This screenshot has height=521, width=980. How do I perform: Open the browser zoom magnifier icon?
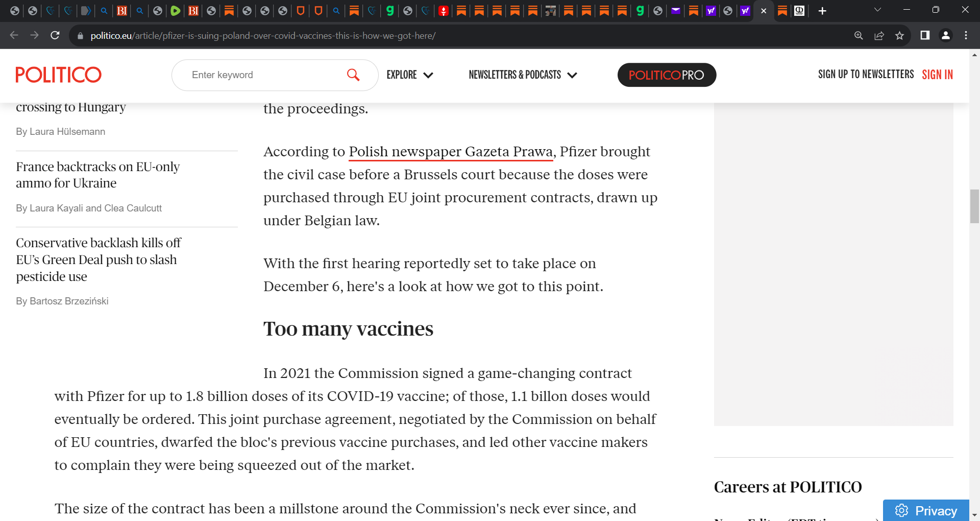tap(859, 35)
